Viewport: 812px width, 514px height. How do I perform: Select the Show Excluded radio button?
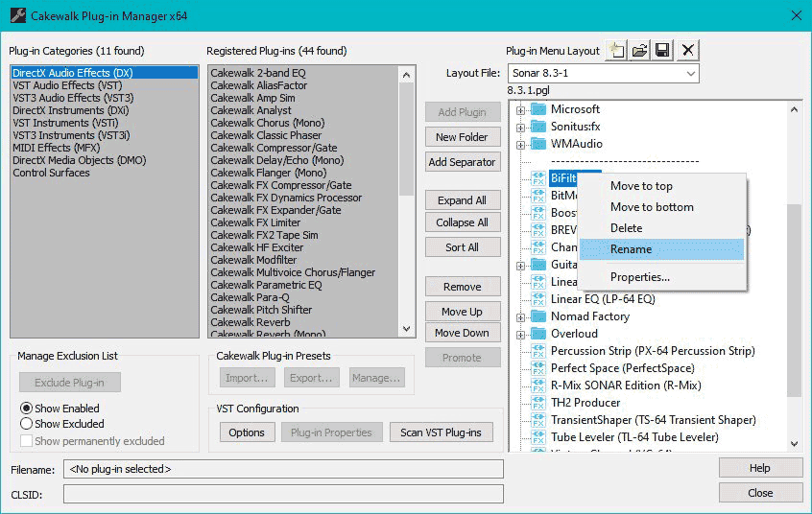click(27, 424)
